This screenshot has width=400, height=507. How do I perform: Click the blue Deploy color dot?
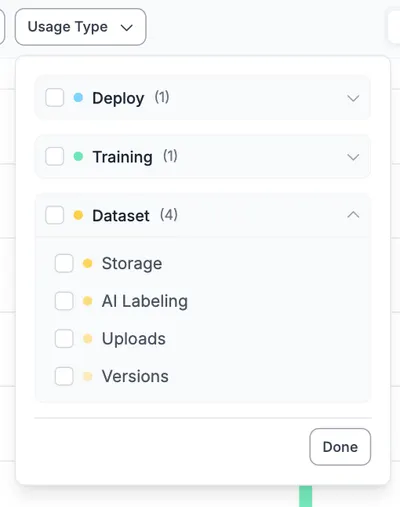[x=78, y=98]
